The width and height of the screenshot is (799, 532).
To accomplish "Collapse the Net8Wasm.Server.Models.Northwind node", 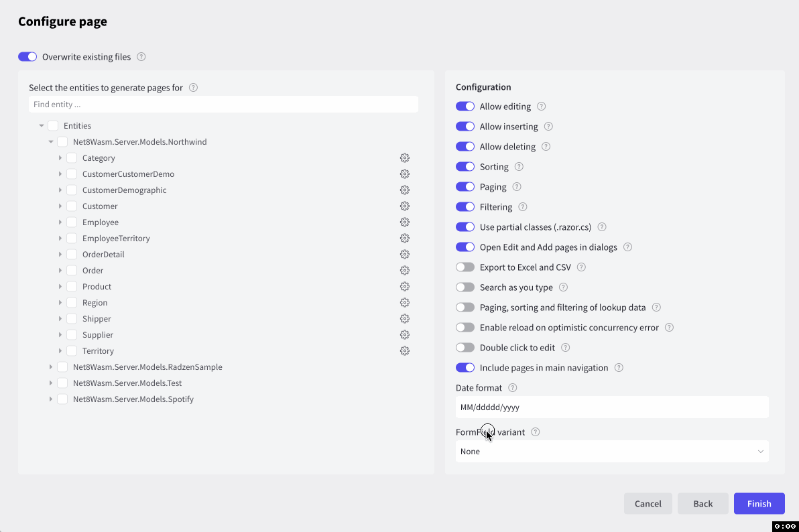I will 51,141.
